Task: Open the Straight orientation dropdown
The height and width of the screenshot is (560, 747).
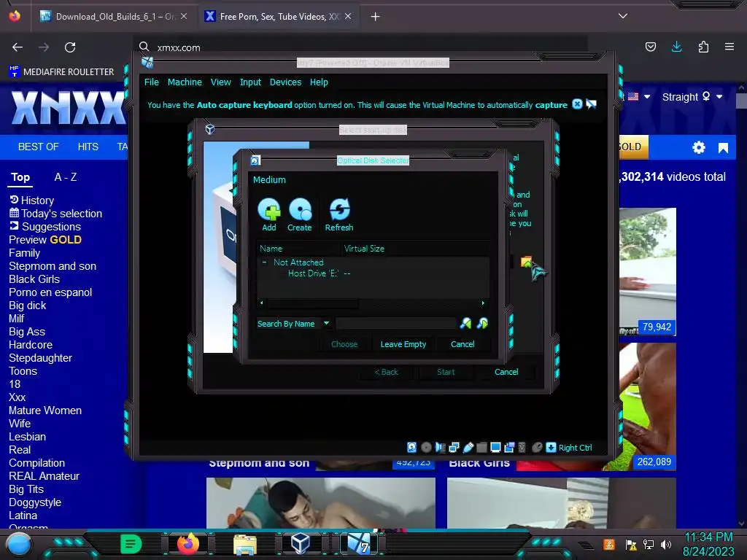Action: 692,97
